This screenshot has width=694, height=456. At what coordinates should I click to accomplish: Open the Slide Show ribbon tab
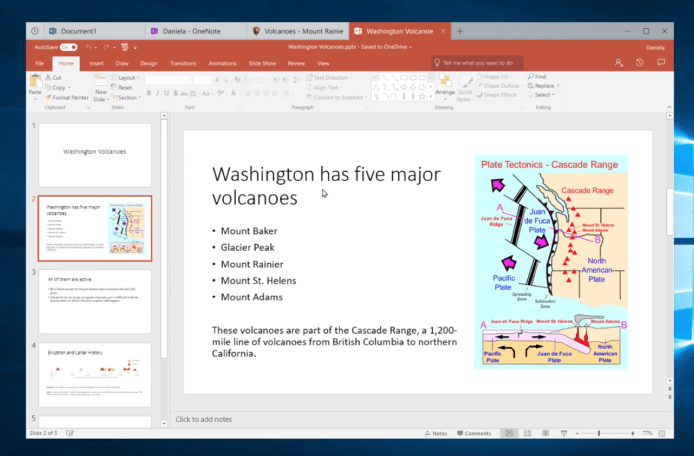pos(262,63)
